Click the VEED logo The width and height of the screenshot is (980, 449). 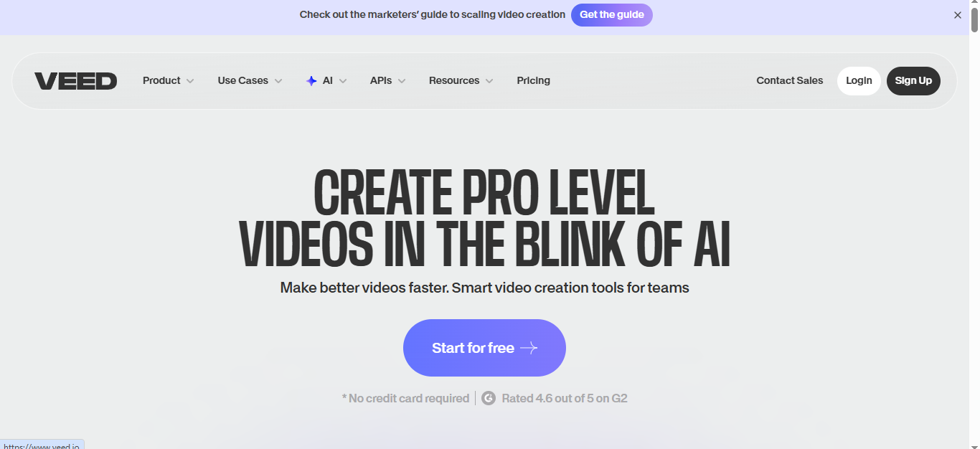click(75, 81)
